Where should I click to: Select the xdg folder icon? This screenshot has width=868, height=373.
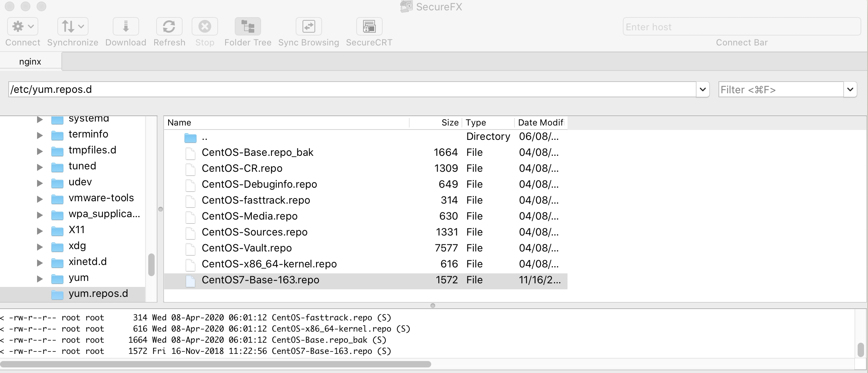(x=57, y=247)
